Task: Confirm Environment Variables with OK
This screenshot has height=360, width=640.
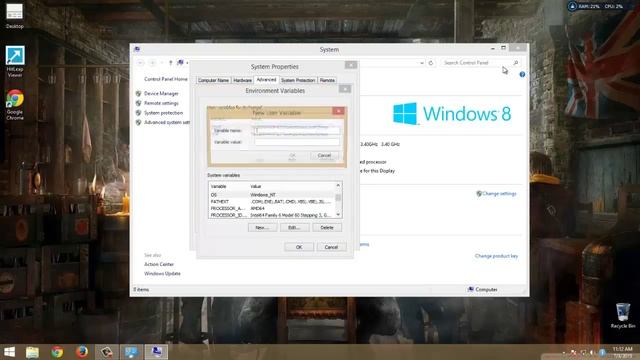Action: pos(299,247)
